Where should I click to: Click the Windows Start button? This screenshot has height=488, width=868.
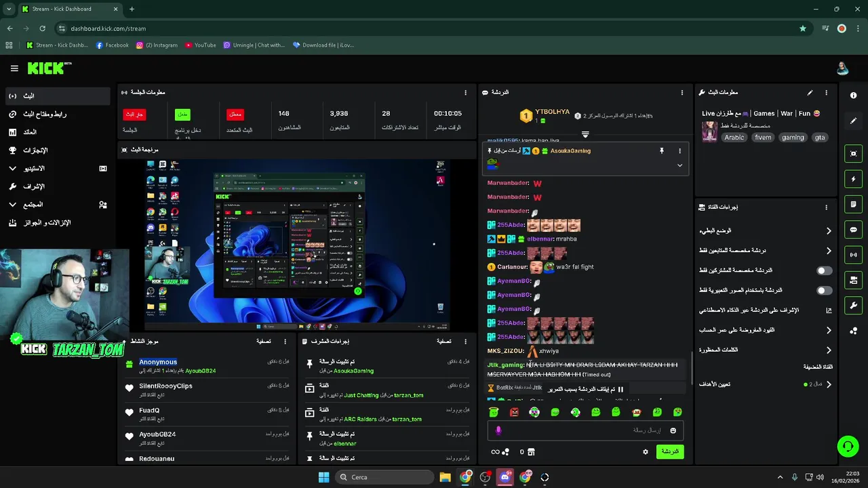[323, 477]
